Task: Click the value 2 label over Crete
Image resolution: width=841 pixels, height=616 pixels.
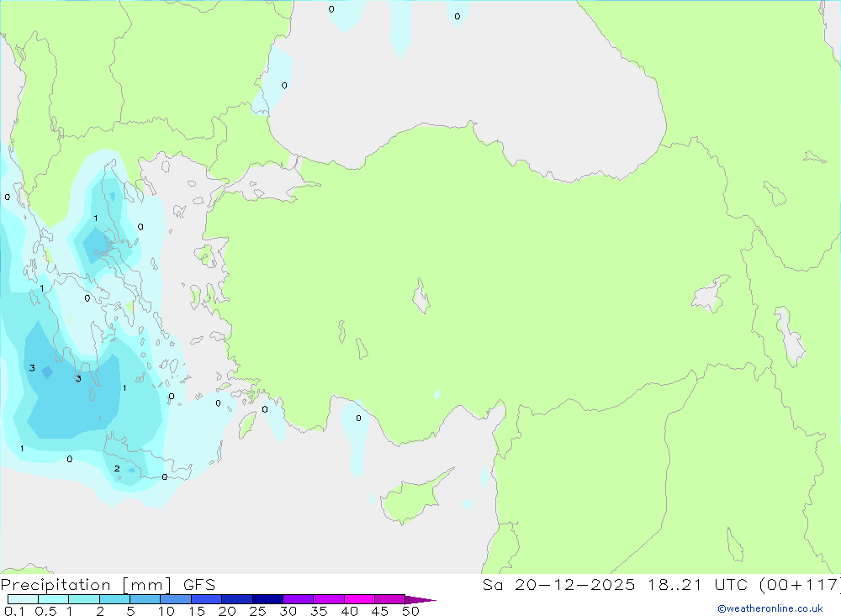Action: (x=117, y=469)
